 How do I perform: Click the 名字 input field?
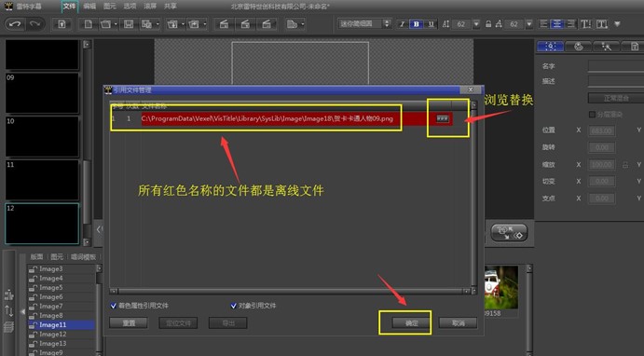[x=616, y=65]
